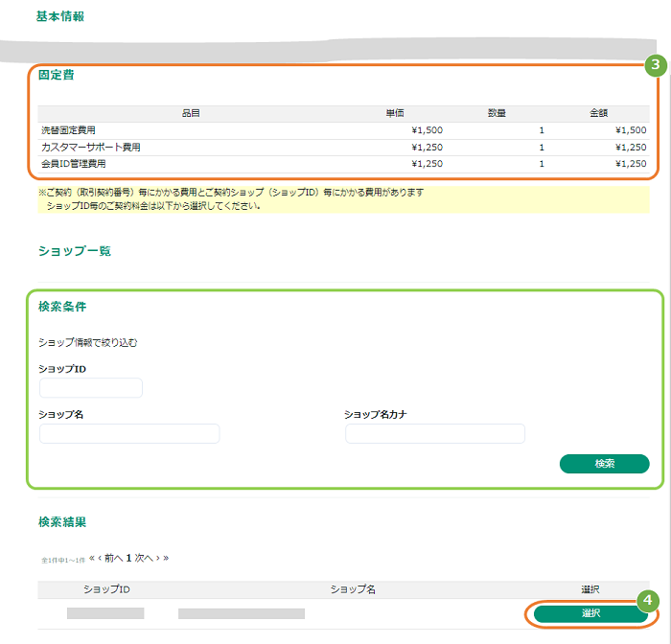The height and width of the screenshot is (644, 671).
Task: Click the 基本情報 heading
Action: (x=59, y=16)
